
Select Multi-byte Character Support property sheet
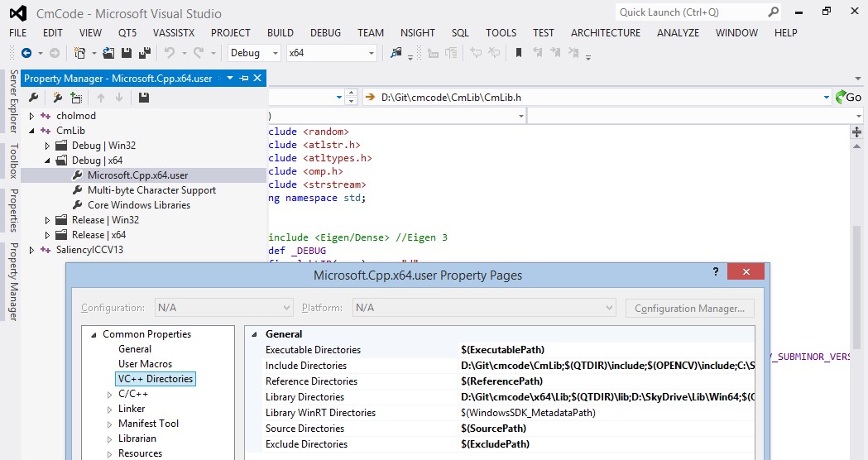151,190
